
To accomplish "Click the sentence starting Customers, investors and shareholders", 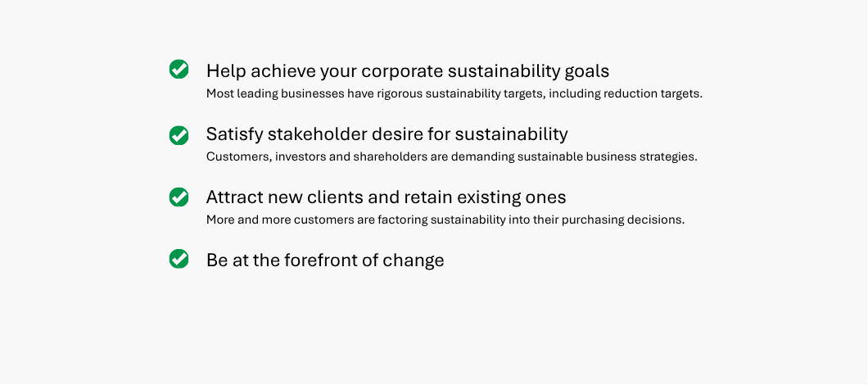I will (x=452, y=156).
